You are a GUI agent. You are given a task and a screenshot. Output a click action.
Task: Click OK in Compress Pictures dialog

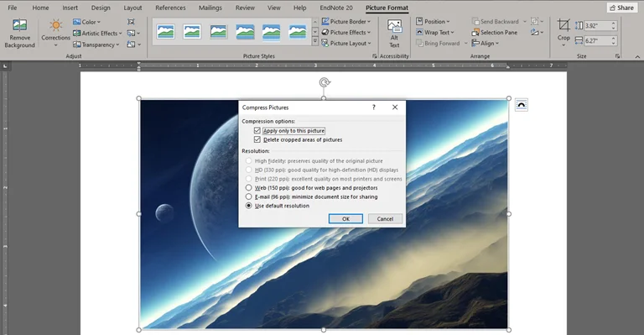click(x=345, y=218)
